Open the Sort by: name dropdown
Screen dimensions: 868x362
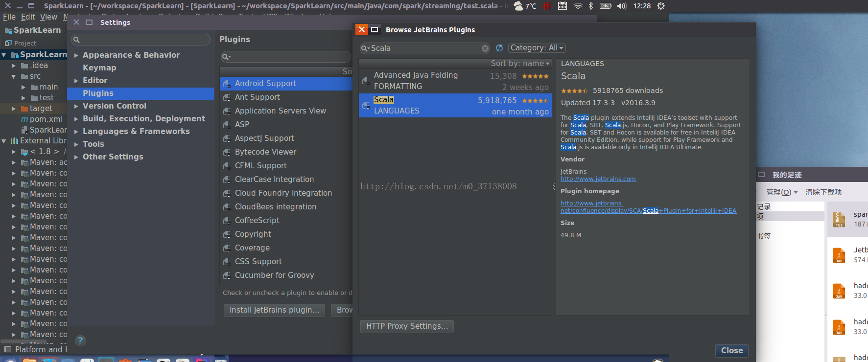520,64
